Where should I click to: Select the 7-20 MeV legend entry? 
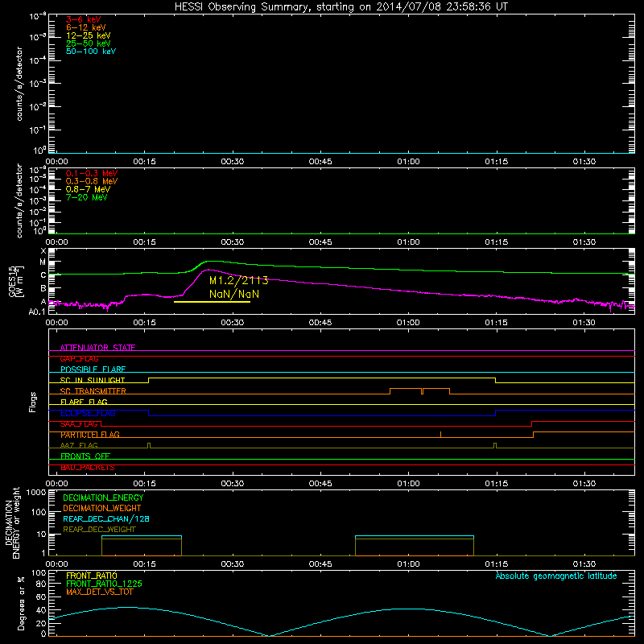click(87, 197)
